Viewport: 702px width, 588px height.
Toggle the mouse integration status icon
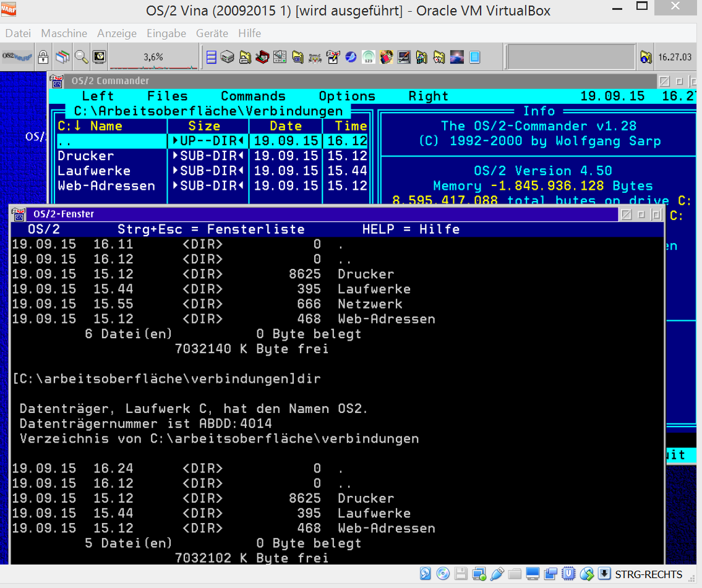587,574
